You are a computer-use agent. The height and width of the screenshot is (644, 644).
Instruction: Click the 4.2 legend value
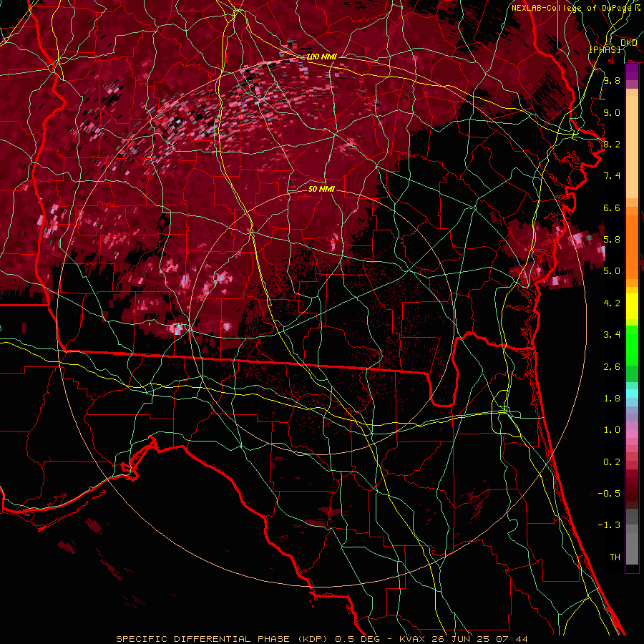(612, 303)
